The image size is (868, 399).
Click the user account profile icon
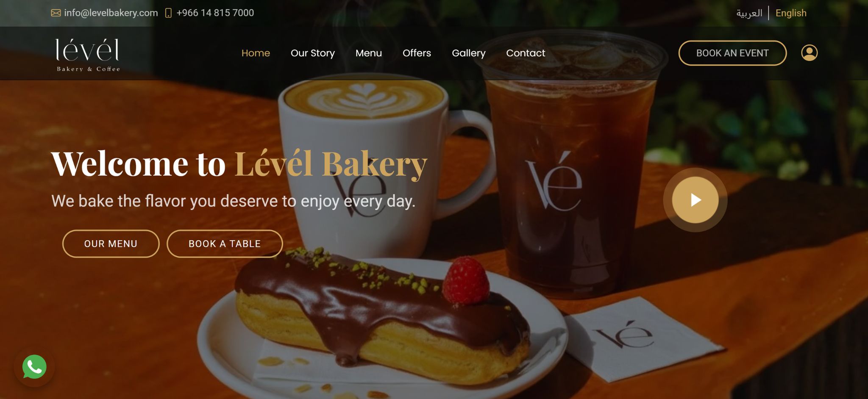809,53
